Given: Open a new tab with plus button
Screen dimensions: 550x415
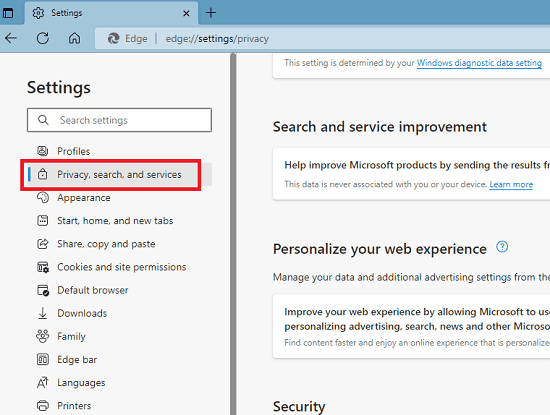Looking at the screenshot, I should coord(211,13).
